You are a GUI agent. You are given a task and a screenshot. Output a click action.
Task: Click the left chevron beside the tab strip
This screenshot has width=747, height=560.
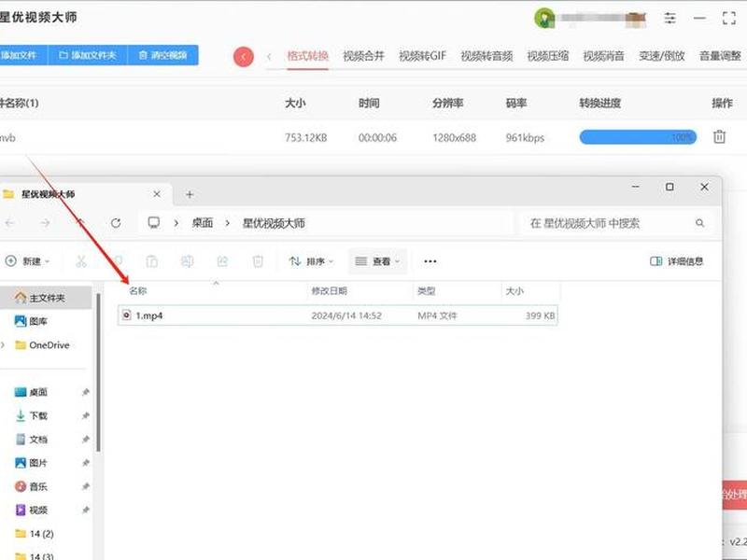[x=269, y=57]
